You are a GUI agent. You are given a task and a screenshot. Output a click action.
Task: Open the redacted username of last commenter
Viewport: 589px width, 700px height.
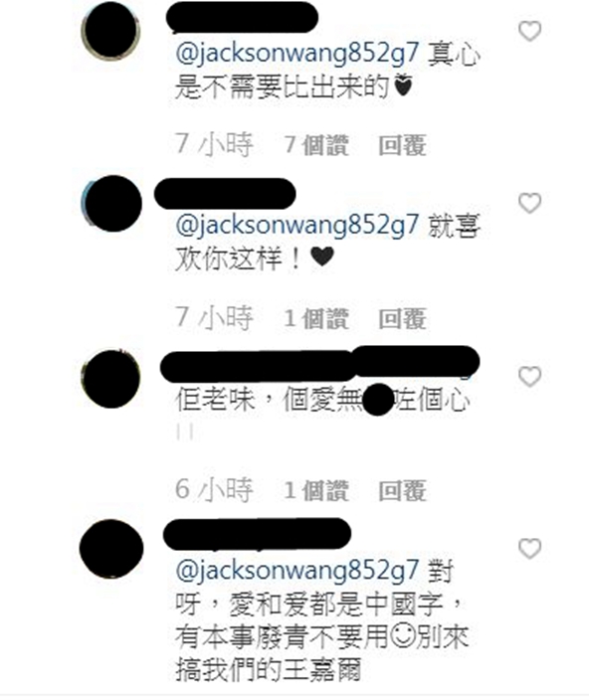tap(258, 534)
